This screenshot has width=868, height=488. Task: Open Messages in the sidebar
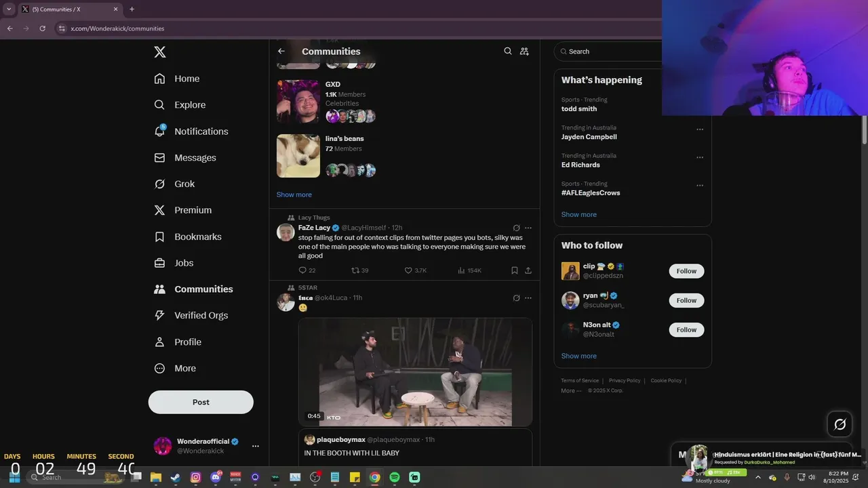[185, 158]
